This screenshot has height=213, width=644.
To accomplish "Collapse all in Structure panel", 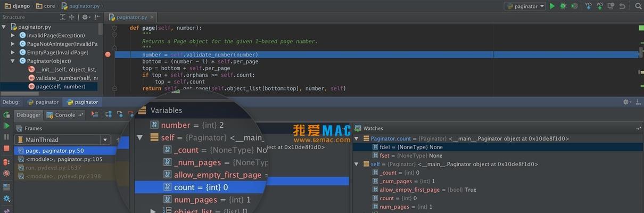I will click(73, 17).
